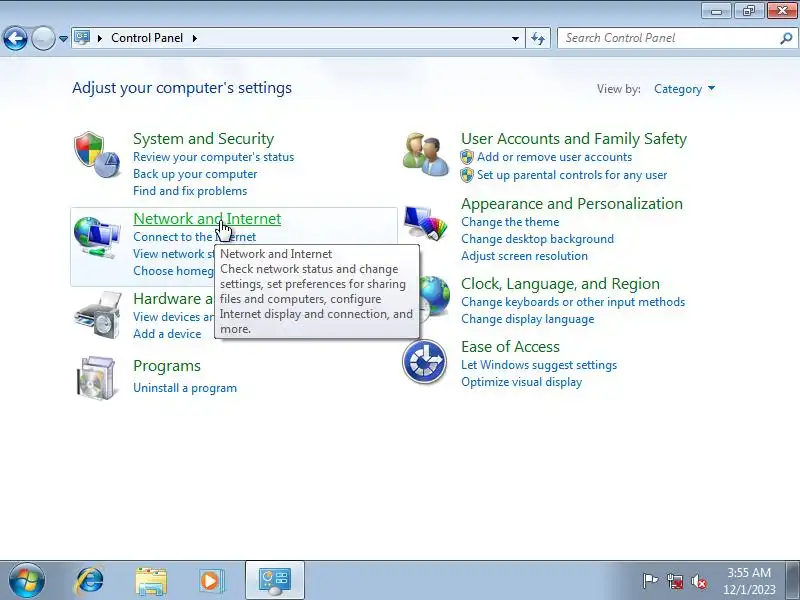Click Let Windows suggest settings
The image size is (800, 600).
pyautogui.click(x=539, y=365)
